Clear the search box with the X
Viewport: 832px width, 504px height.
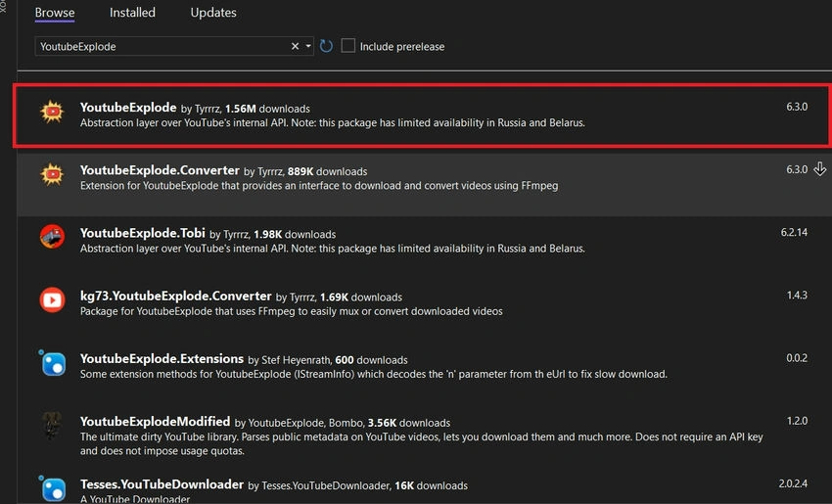(295, 46)
